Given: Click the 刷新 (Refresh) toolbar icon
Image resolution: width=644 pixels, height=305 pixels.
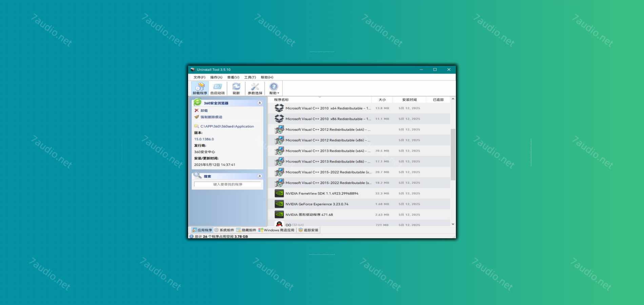Looking at the screenshot, I should pos(236,88).
